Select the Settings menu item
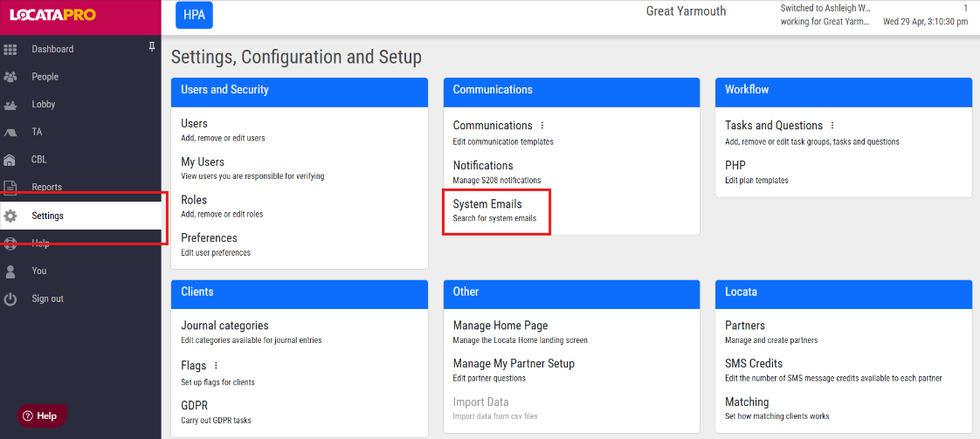The image size is (980, 439). (80, 216)
